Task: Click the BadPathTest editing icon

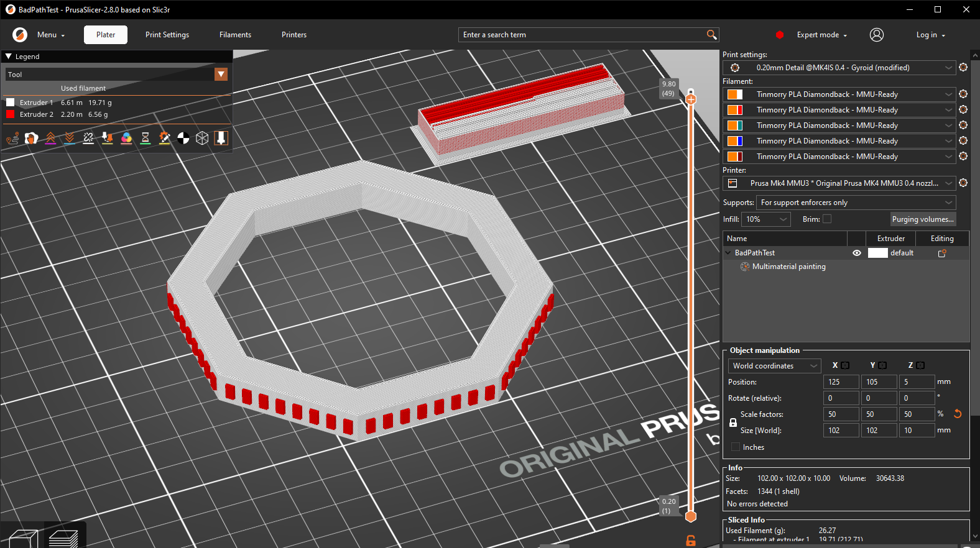Action: [x=942, y=253]
